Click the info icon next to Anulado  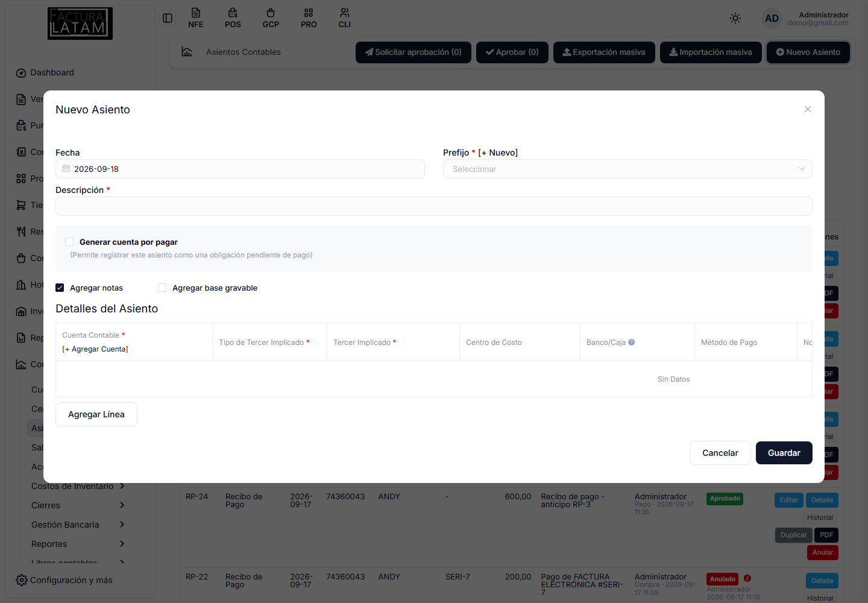pyautogui.click(x=747, y=578)
